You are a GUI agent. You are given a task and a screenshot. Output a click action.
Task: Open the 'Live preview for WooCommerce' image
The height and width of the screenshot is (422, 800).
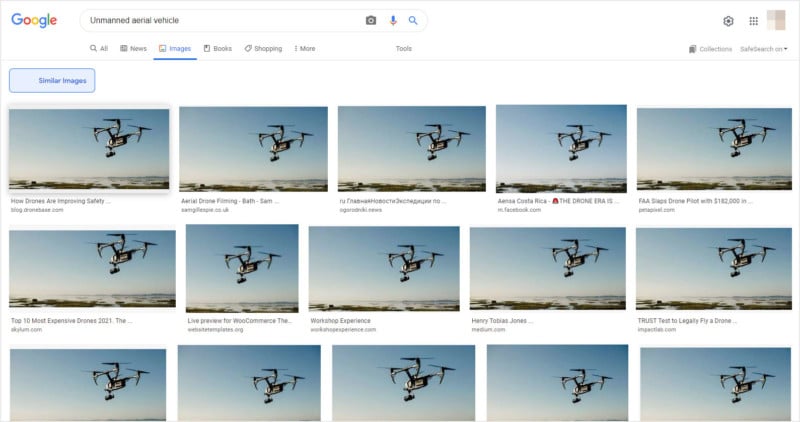coord(242,268)
